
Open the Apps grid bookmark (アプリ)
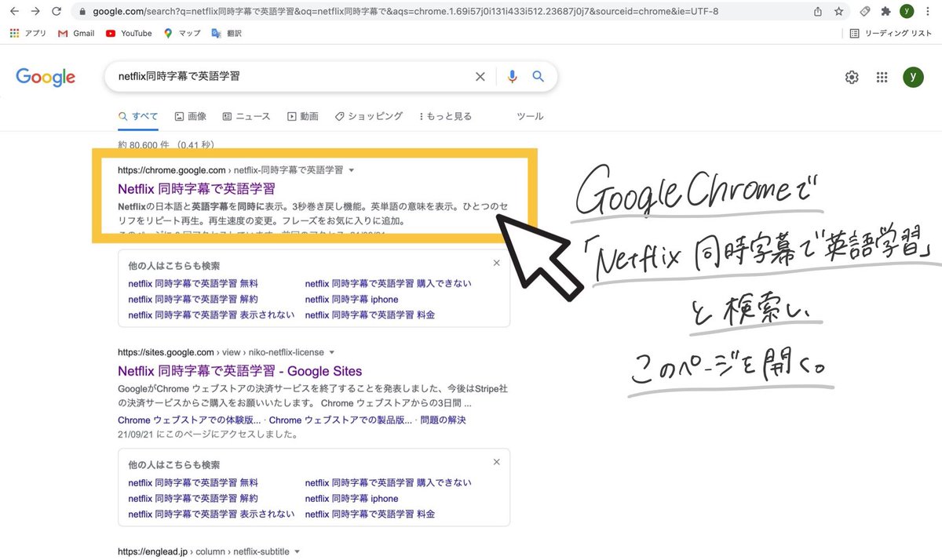[28, 33]
